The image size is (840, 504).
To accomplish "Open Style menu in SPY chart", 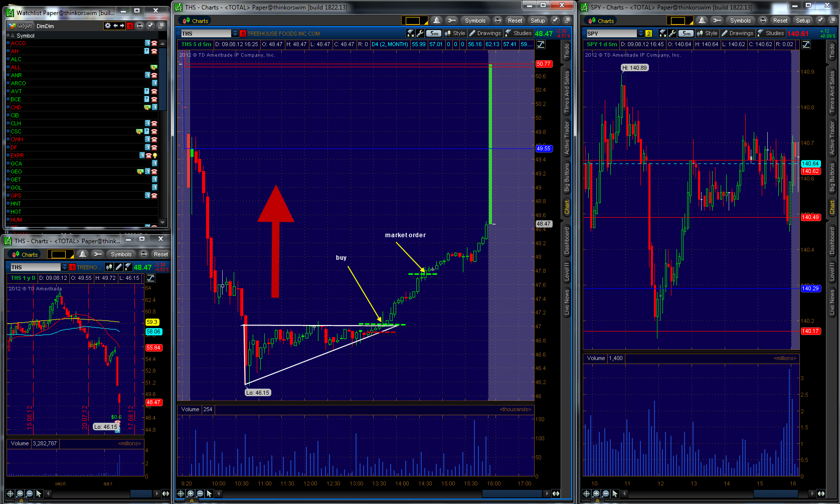I will [707, 34].
